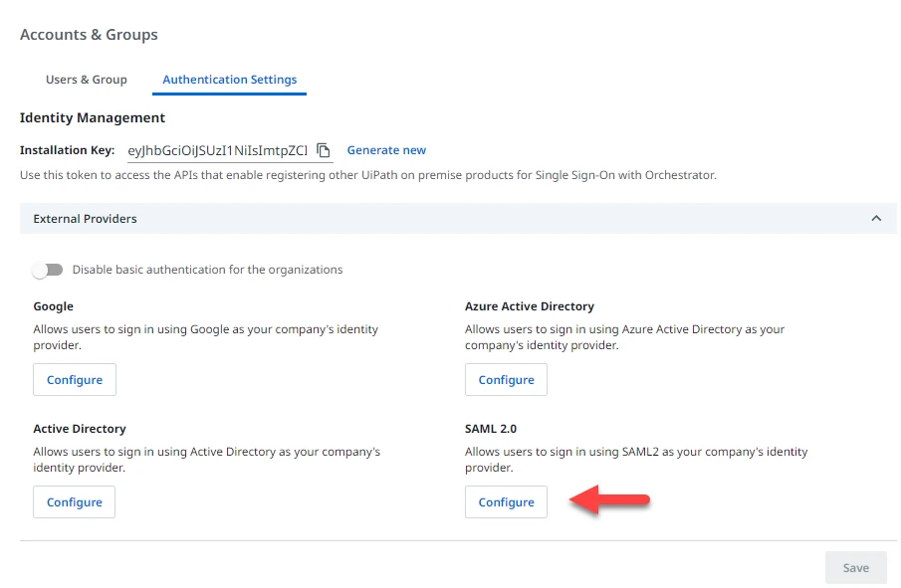Toggle Disable basic authentication switch
The height and width of the screenshot is (588, 901).
pos(48,270)
